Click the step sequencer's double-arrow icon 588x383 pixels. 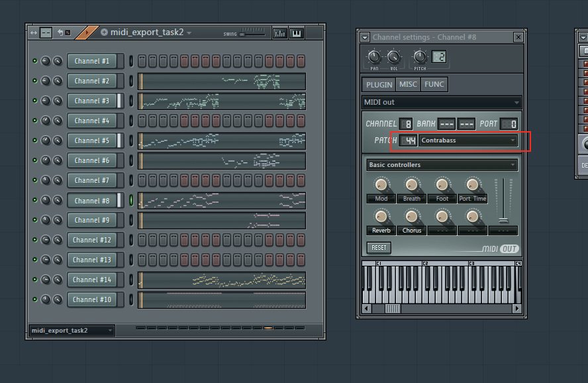pos(34,33)
